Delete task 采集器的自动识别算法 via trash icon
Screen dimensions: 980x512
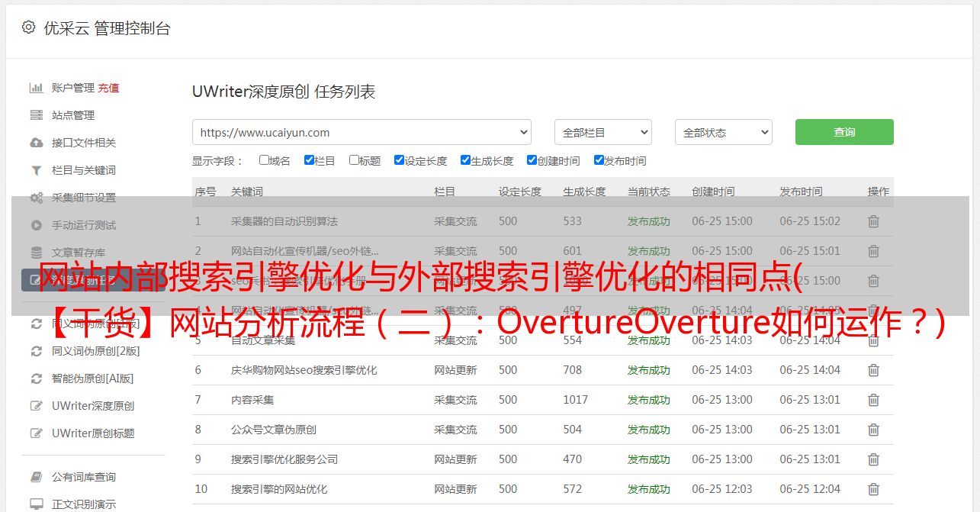pos(873,221)
